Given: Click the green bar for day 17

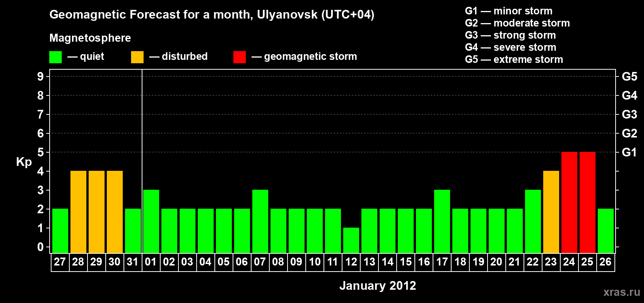Looking at the screenshot, I should click(x=442, y=221).
